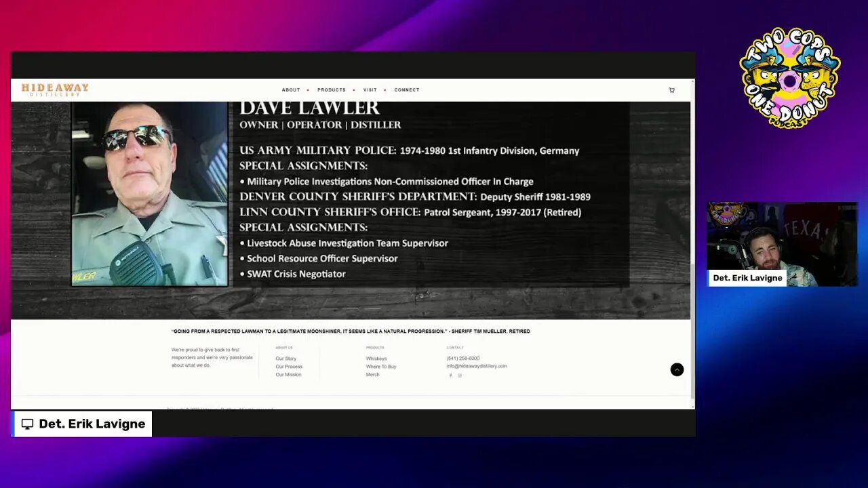Screen dimensions: 868x488
Task: Click the DENVER COUNTY SHERIFF'S DEPARTMENT line
Action: coord(415,197)
